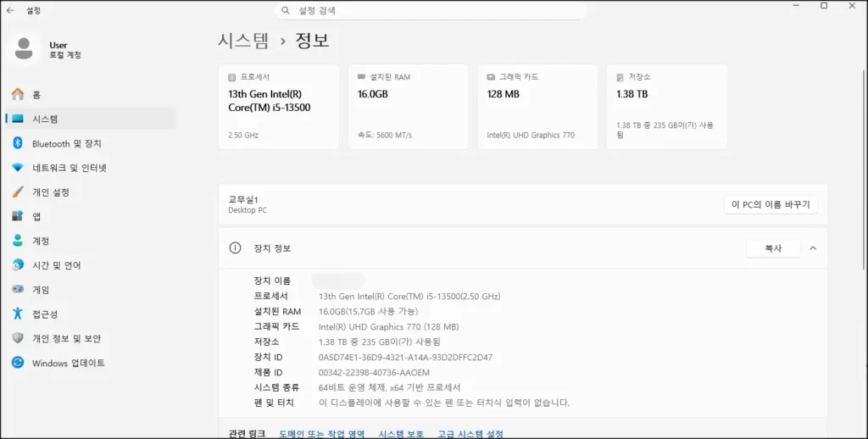Click the 설정 검색 search field

coord(431,10)
